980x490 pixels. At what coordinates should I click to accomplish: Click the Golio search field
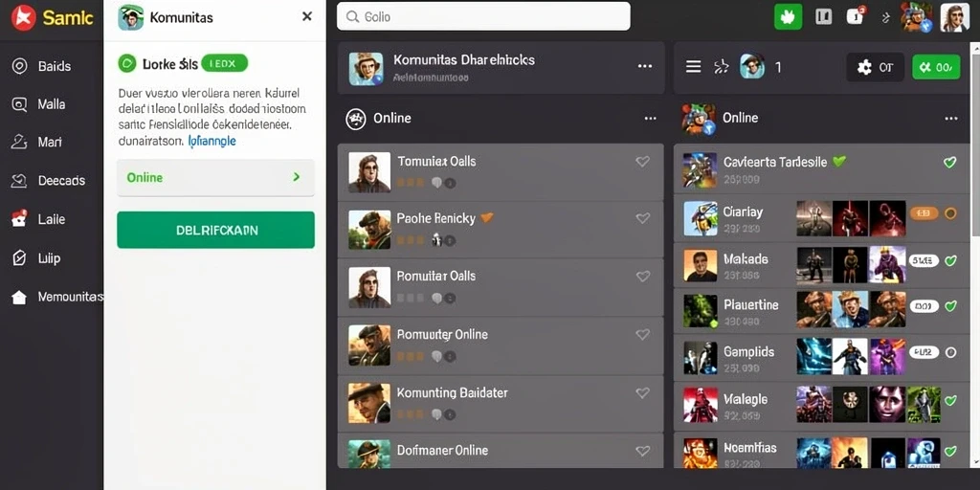tap(483, 16)
